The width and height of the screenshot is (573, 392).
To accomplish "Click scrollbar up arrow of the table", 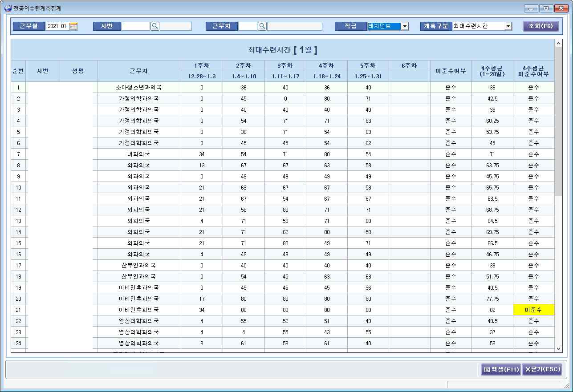I will pos(559,43).
